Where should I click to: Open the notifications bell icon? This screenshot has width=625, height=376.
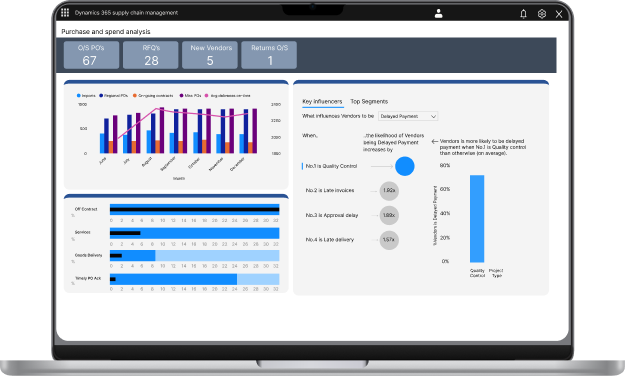(x=523, y=14)
